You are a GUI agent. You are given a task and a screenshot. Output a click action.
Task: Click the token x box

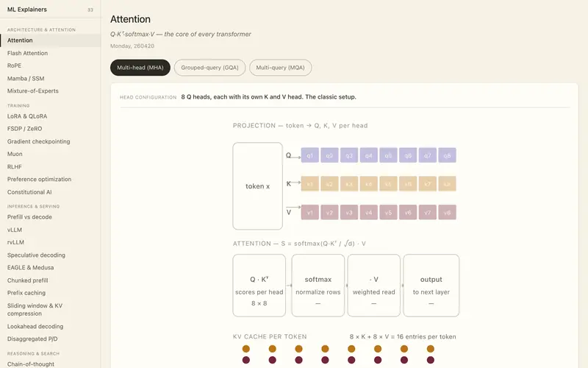click(x=258, y=186)
